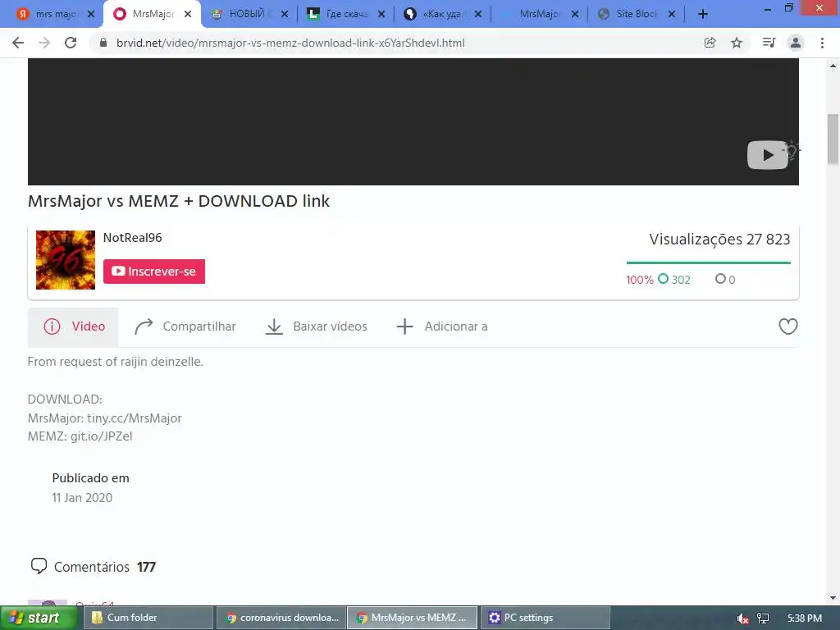This screenshot has width=840, height=630.
Task: Click the tiny.cc/MrsMajor text
Action: [135, 418]
